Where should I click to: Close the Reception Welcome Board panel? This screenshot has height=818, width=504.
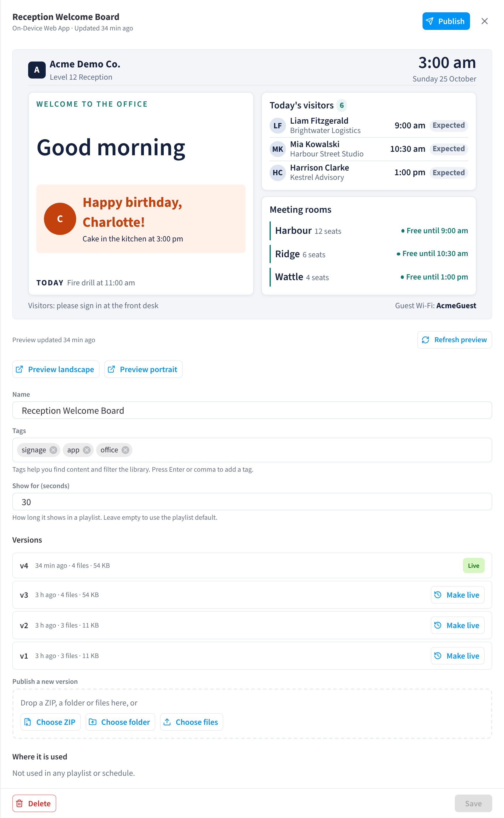tap(484, 21)
